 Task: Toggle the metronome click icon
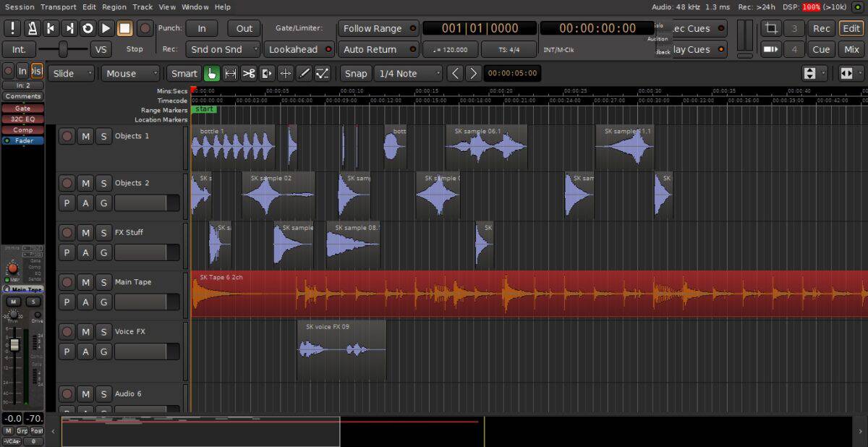click(x=32, y=28)
